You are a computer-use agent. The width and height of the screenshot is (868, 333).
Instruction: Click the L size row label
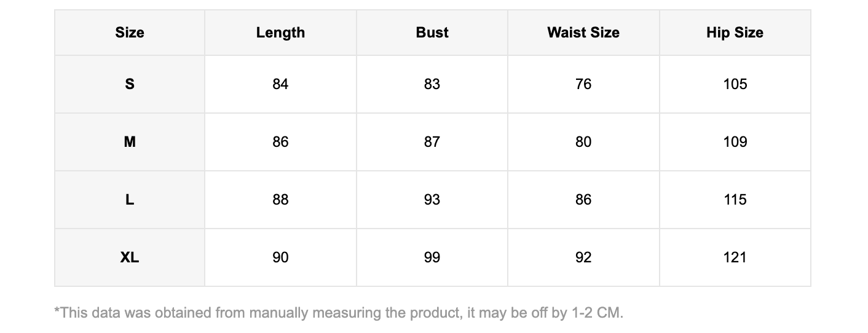point(130,200)
